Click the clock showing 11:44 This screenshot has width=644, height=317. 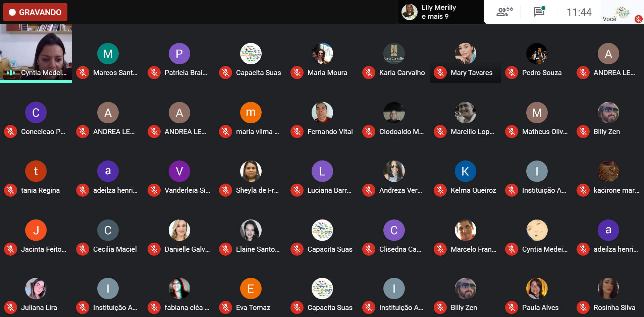[579, 12]
